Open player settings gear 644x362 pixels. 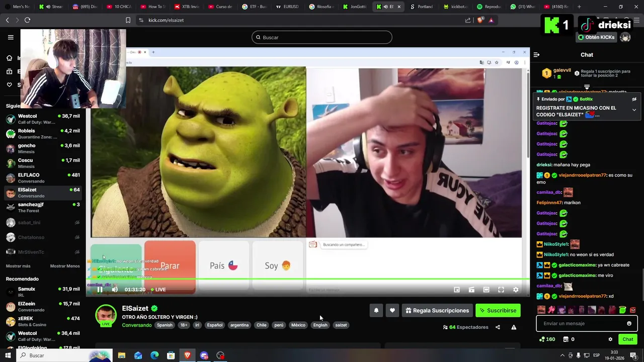pos(516,290)
